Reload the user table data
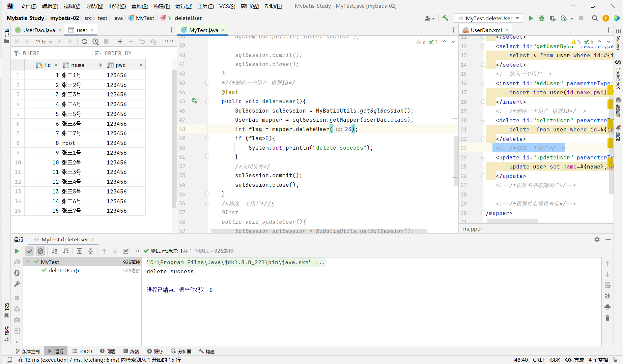623x364 pixels. point(84,41)
